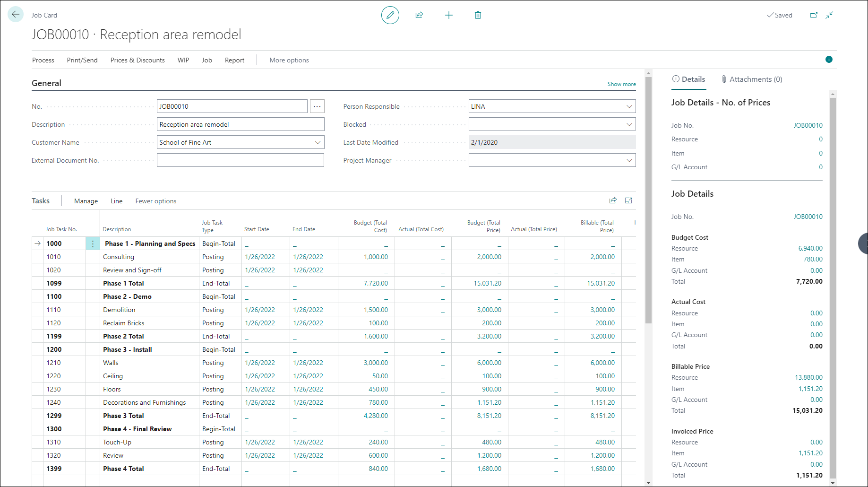Open row menu for task 1000
This screenshot has height=487, width=868.
pyautogui.click(x=93, y=243)
